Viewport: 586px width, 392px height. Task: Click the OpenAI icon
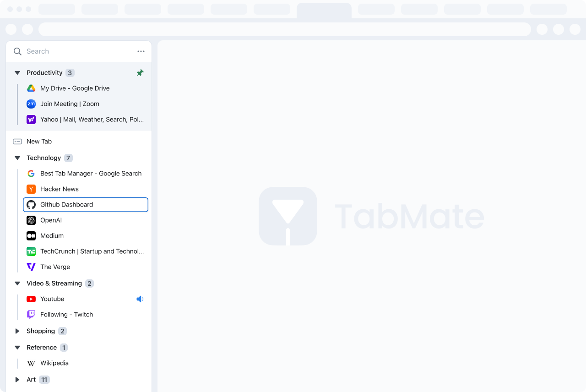coord(31,220)
